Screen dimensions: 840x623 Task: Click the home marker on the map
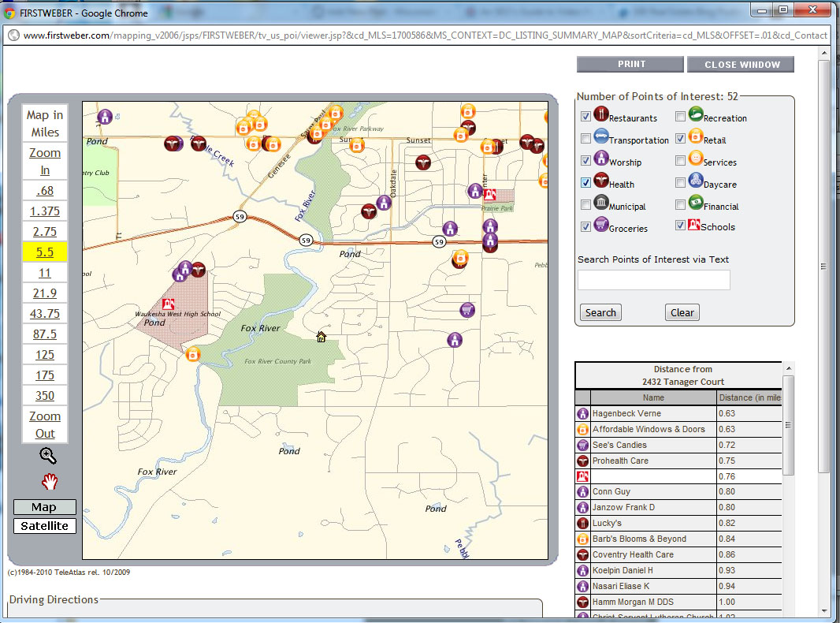point(321,337)
